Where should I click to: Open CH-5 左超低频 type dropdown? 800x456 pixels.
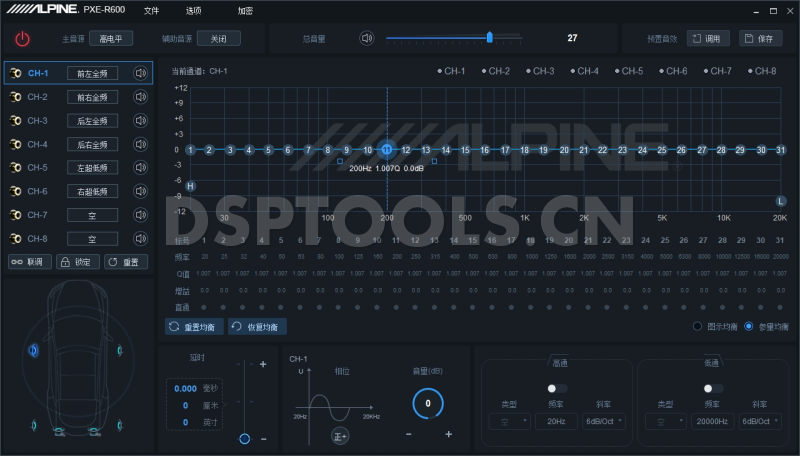(92, 168)
